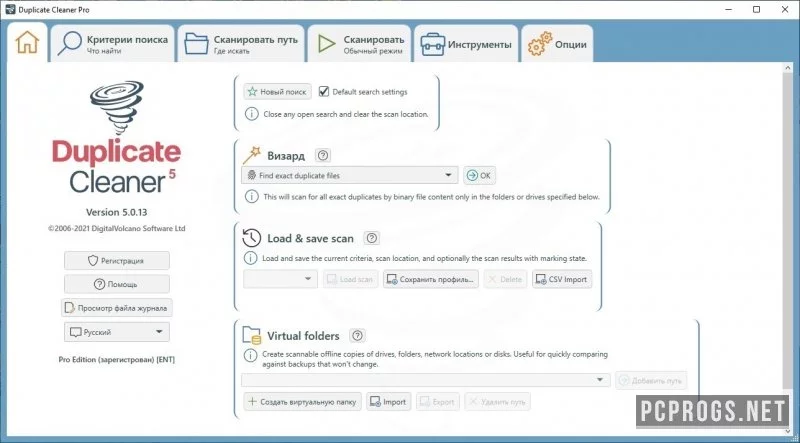Click the play triangle icon on Сканировать tab

(327, 43)
